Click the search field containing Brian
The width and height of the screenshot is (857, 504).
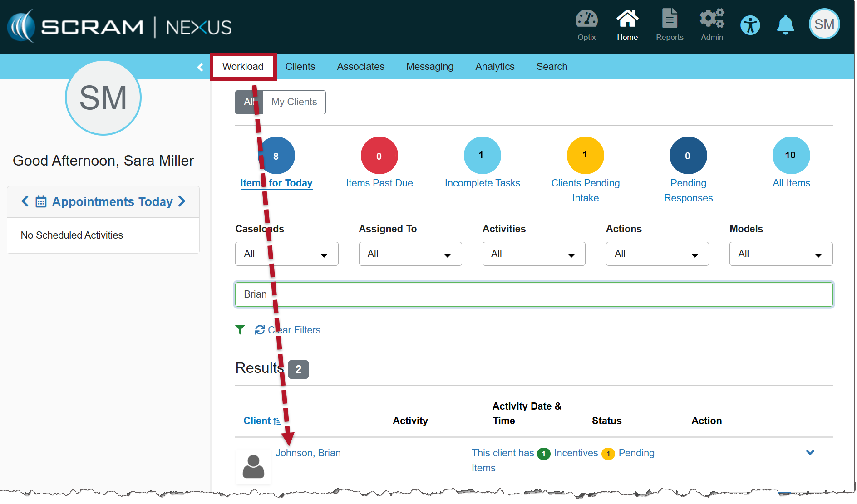[533, 294]
